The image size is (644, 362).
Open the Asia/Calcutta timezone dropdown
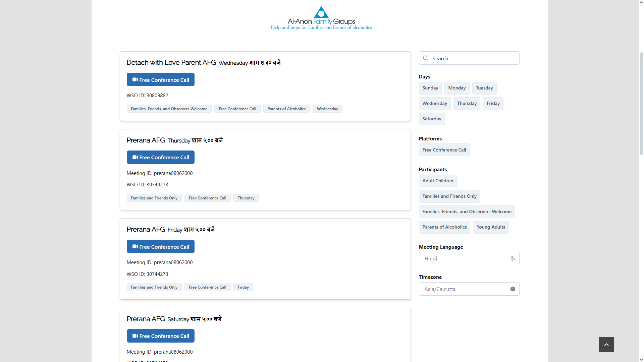pyautogui.click(x=465, y=289)
